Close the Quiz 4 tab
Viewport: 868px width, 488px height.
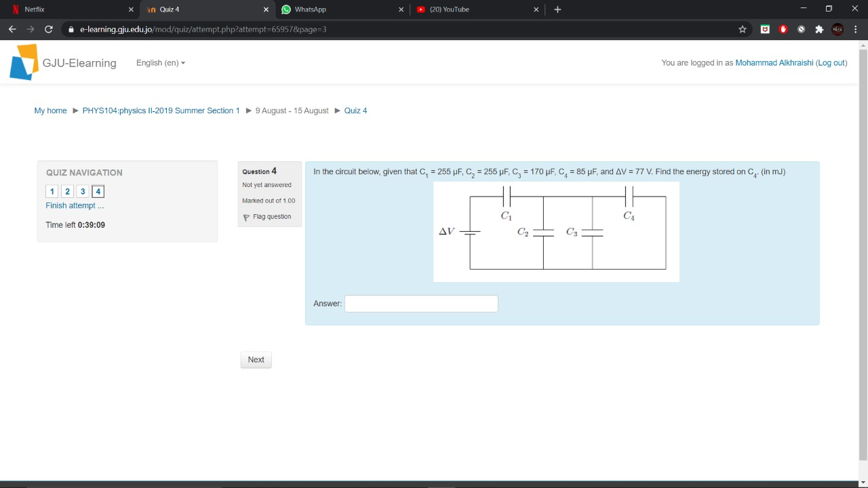click(x=266, y=9)
